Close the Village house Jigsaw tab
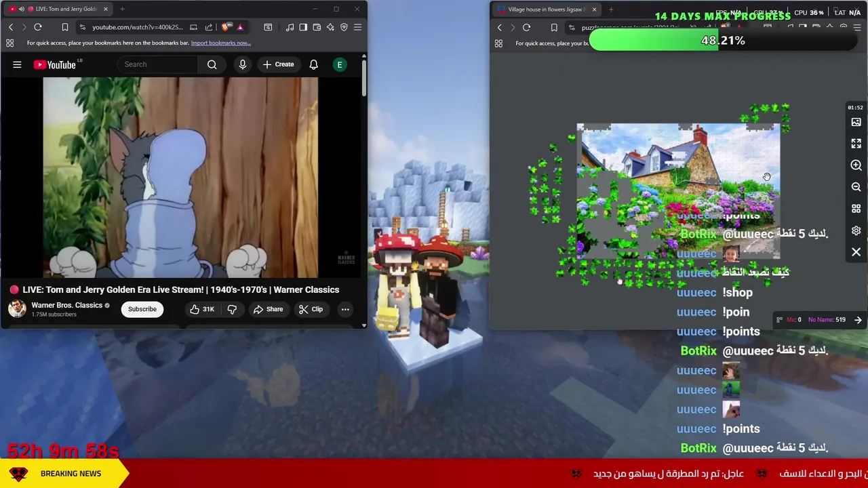This screenshot has width=868, height=488. pyautogui.click(x=594, y=9)
